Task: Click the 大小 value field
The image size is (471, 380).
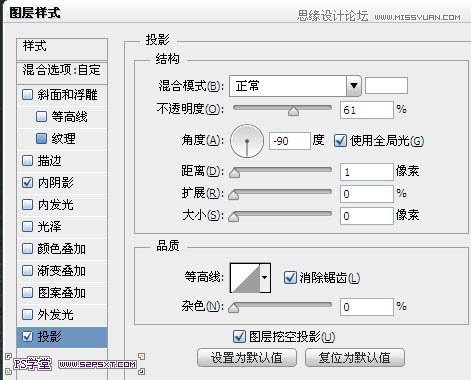Action: click(367, 216)
